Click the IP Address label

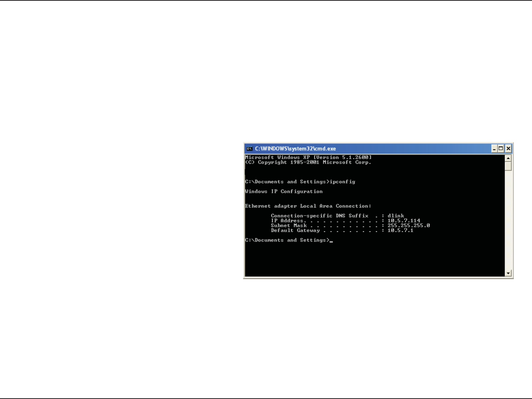287,221
